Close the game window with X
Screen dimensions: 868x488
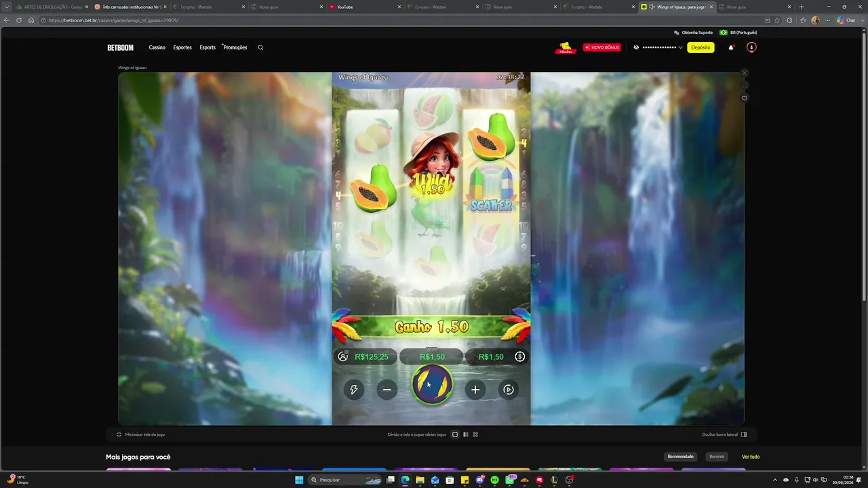coord(744,73)
